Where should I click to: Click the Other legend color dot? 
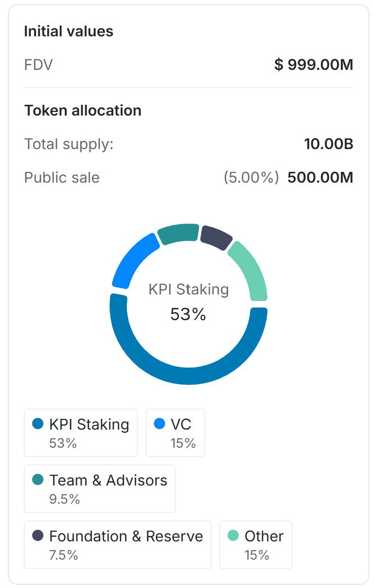[x=233, y=536]
